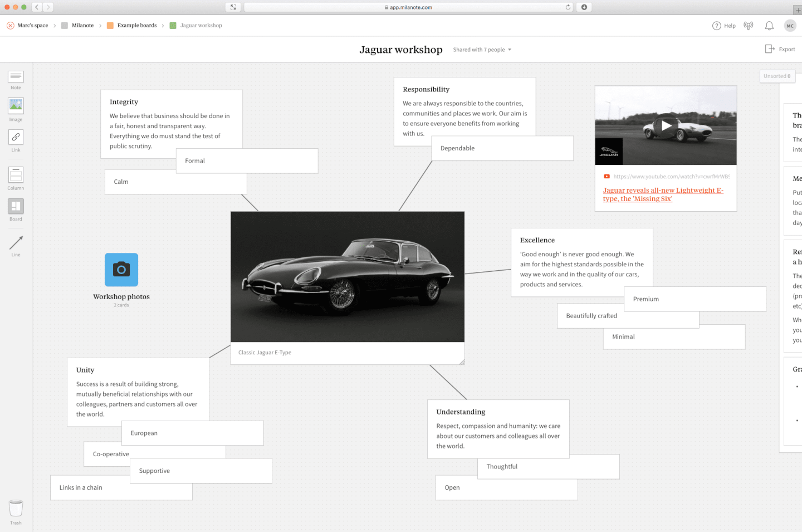Select the Dependable note
This screenshot has height=532, width=802.
502,149
